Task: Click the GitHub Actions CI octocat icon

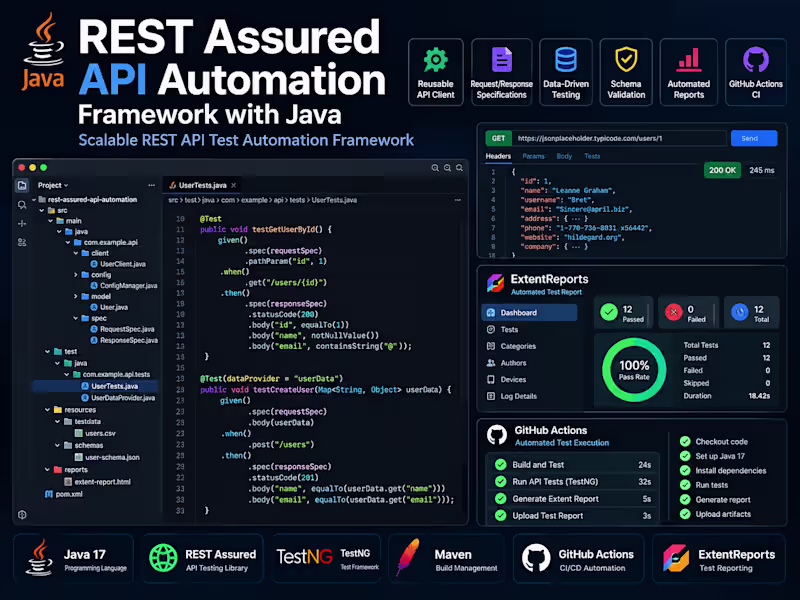Action: (756, 60)
